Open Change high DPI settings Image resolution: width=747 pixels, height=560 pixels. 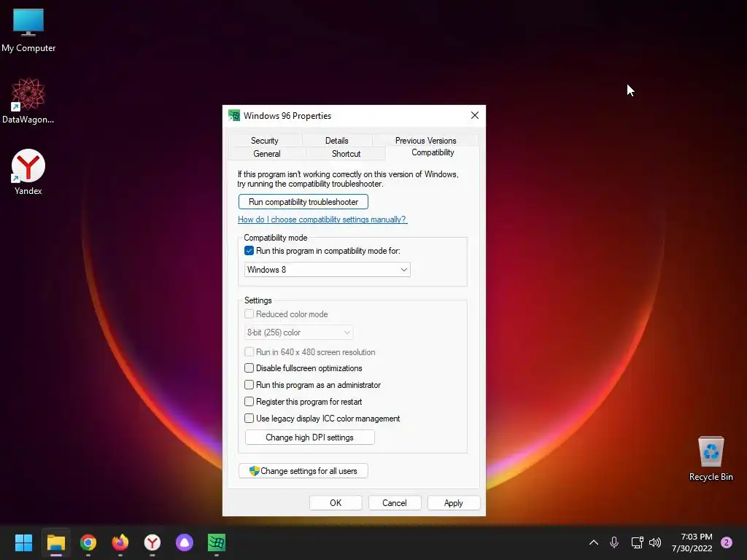[x=309, y=437]
